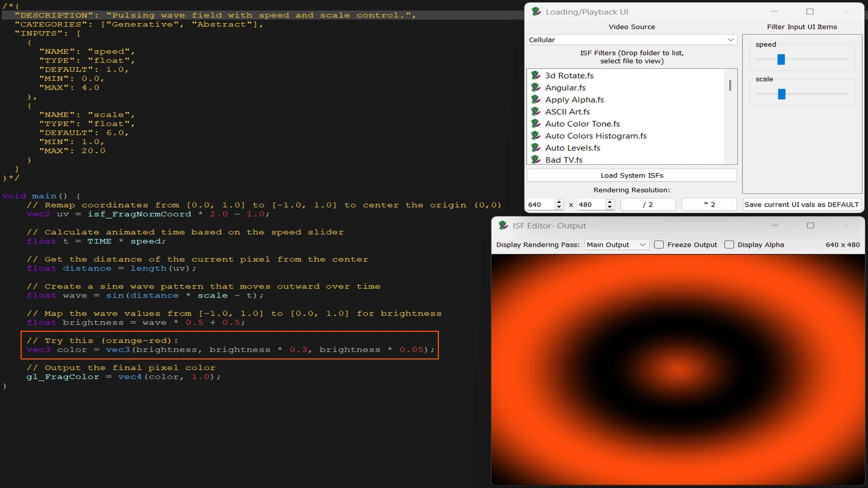This screenshot has height=488, width=868.
Task: Click the scale slider handle
Action: pyautogui.click(x=782, y=94)
